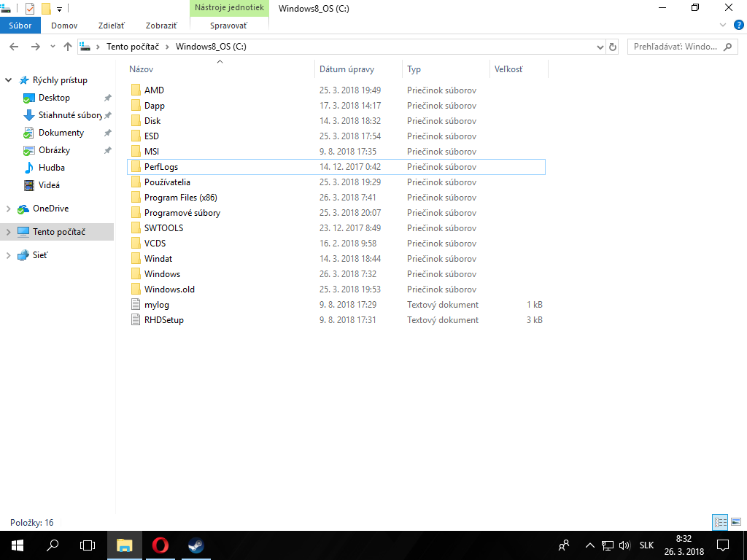Open Videá in the sidebar

[x=49, y=185]
